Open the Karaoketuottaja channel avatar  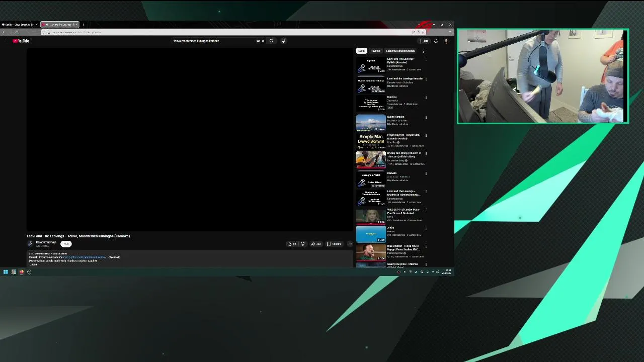[x=30, y=244]
